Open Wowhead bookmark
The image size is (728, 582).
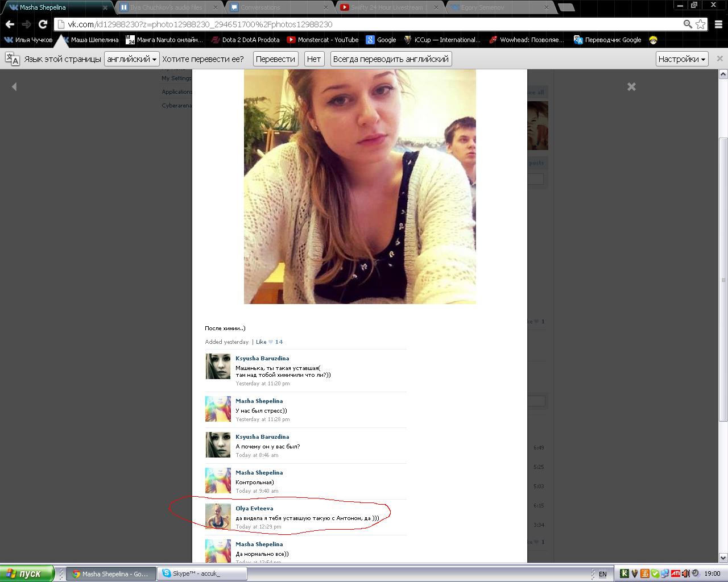pos(527,40)
